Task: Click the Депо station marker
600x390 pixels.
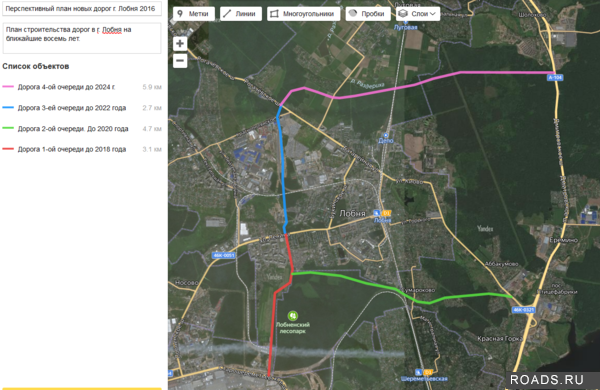Action: [386, 135]
